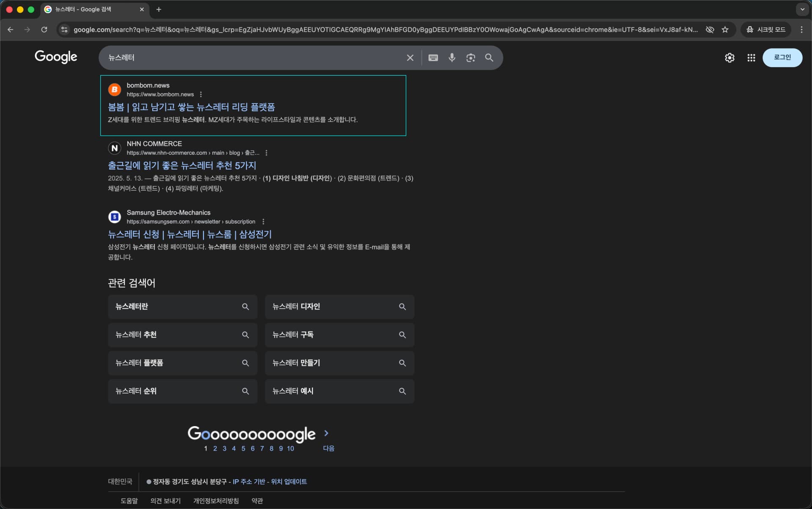812x509 pixels.
Task: Click IP 주소 기반 link
Action: 249,482
